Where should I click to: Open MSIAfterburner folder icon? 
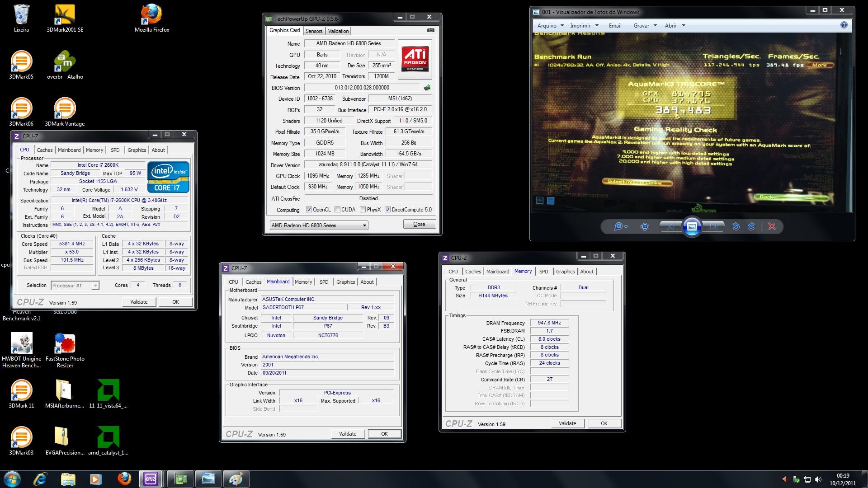tap(65, 394)
